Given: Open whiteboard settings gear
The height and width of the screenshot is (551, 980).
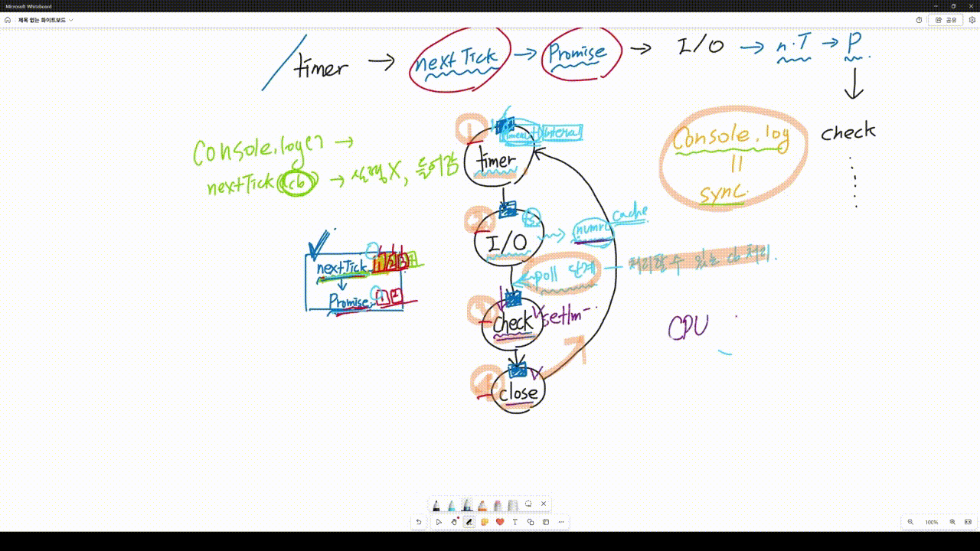Looking at the screenshot, I should [x=971, y=20].
